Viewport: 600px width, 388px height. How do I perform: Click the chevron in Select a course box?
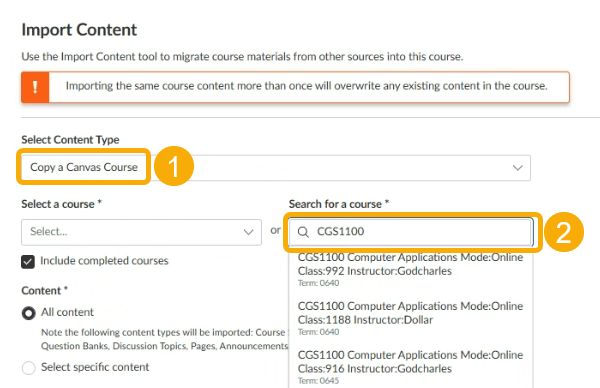248,232
